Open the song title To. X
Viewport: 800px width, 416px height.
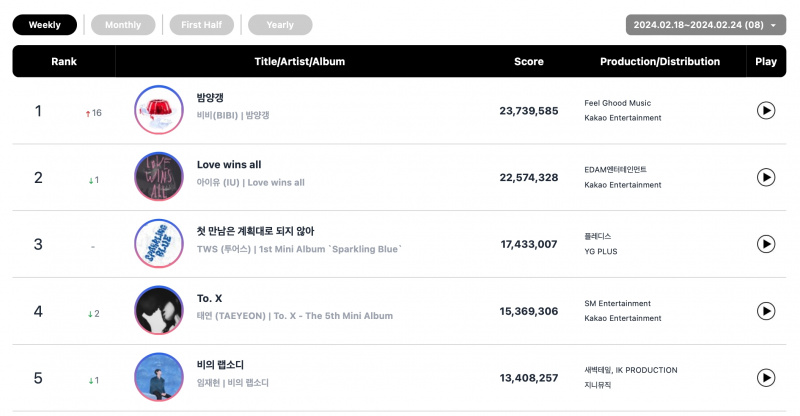(x=210, y=298)
